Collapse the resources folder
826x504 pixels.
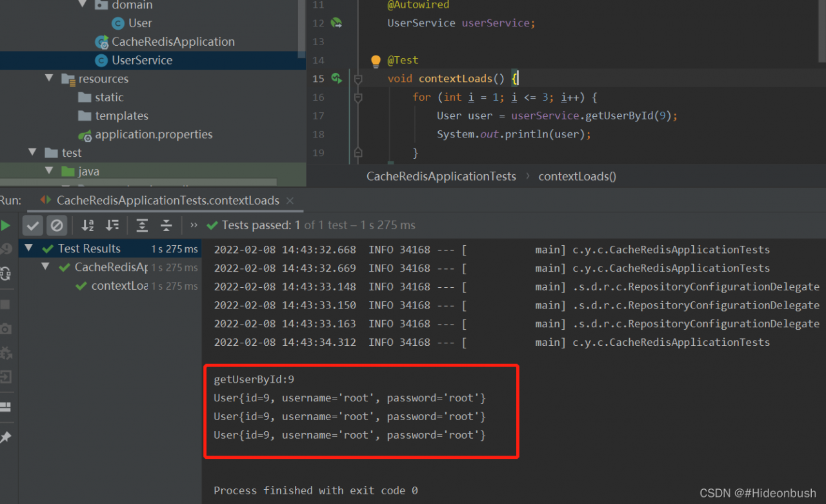[49, 79]
